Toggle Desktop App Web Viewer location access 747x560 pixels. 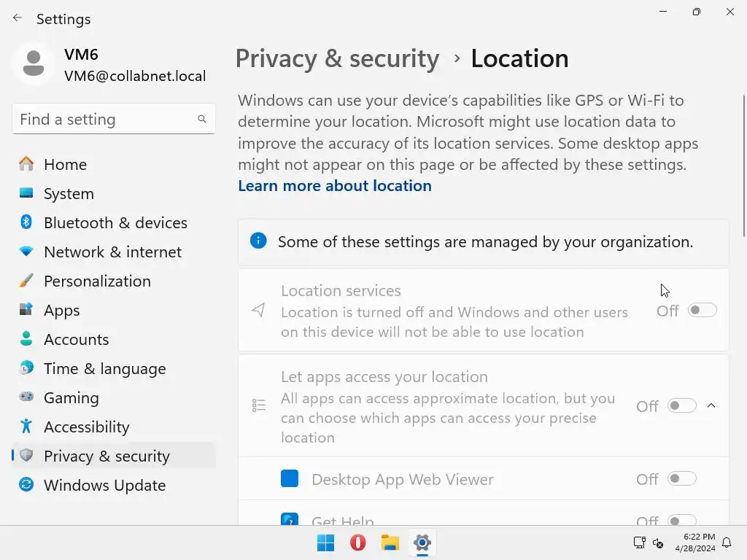tap(682, 479)
